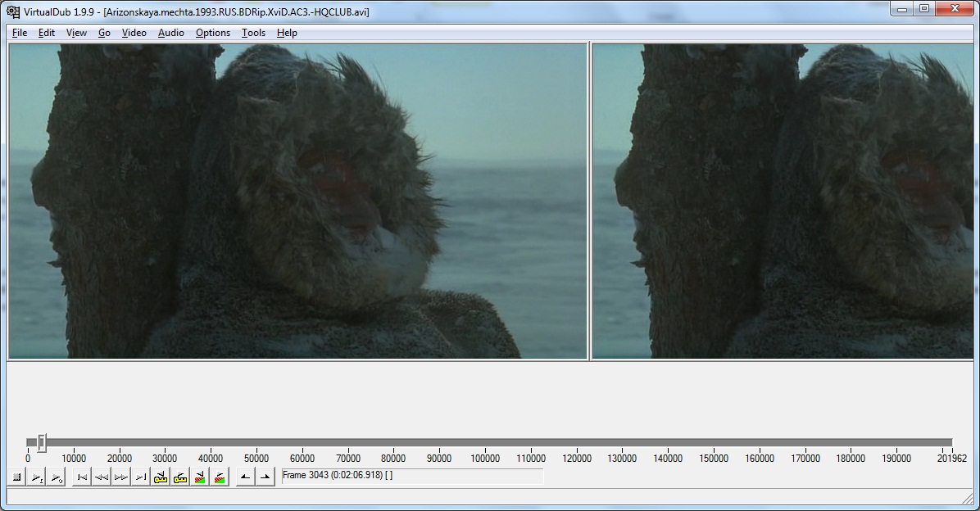Open the Audio menu
This screenshot has height=511, width=980.
click(x=170, y=33)
